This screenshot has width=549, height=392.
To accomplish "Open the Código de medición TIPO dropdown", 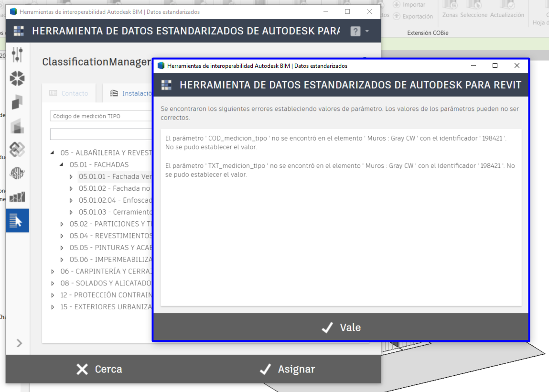I will (x=101, y=116).
